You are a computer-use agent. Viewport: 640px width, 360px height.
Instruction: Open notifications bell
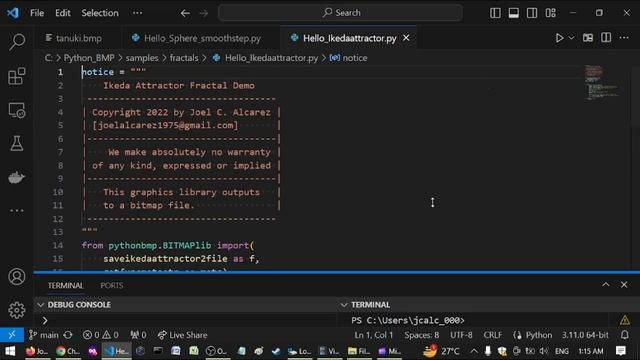point(624,335)
